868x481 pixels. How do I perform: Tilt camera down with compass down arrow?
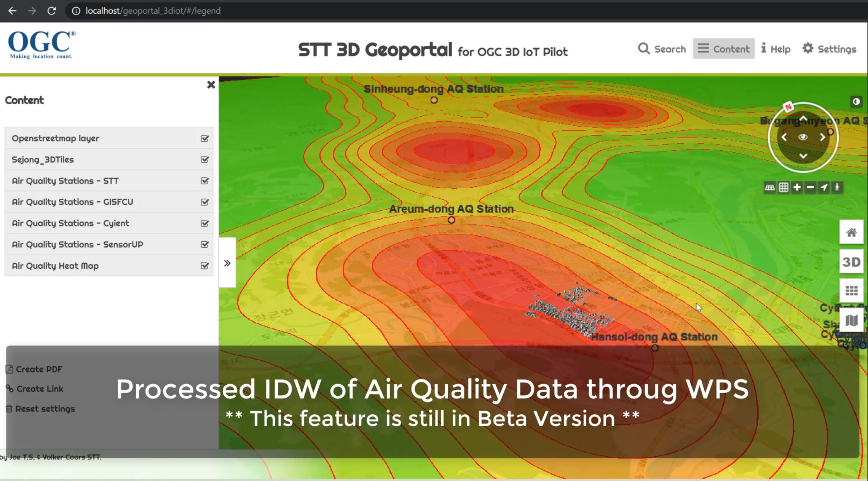803,156
